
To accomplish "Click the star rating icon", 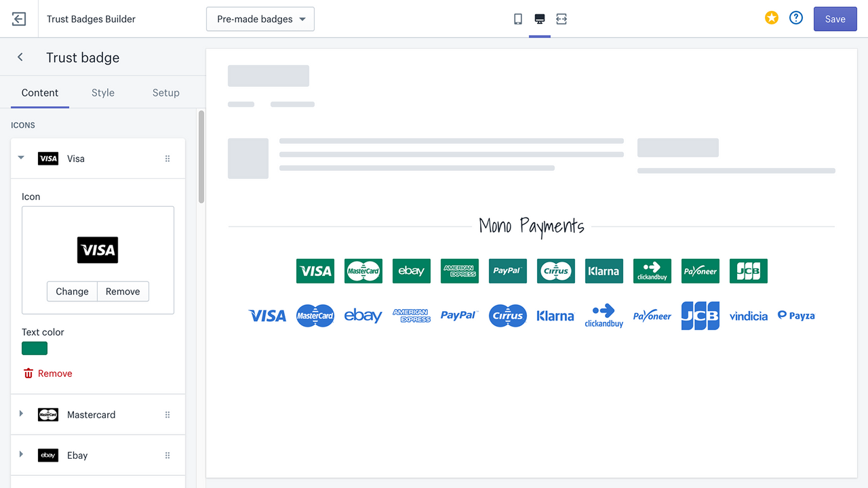I will (771, 18).
